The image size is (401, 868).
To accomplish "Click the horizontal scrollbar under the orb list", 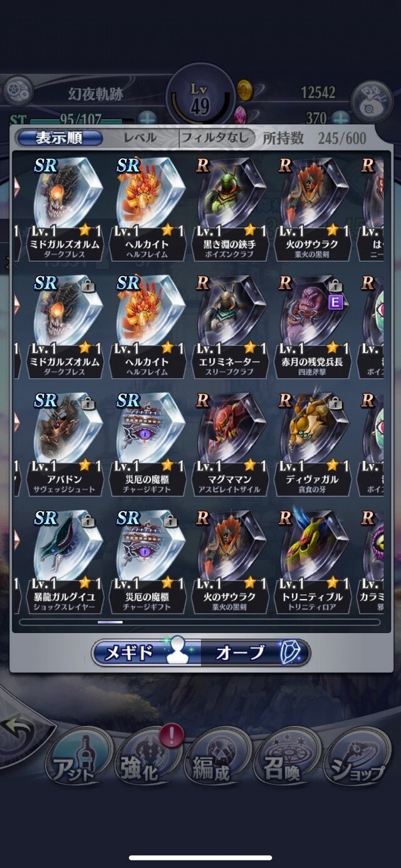I will point(200,622).
